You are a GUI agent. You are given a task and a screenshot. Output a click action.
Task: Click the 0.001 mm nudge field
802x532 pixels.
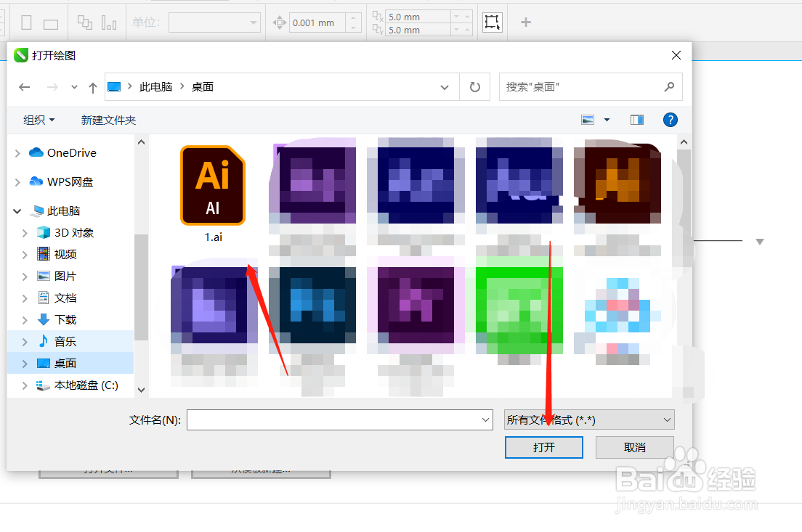point(317,23)
